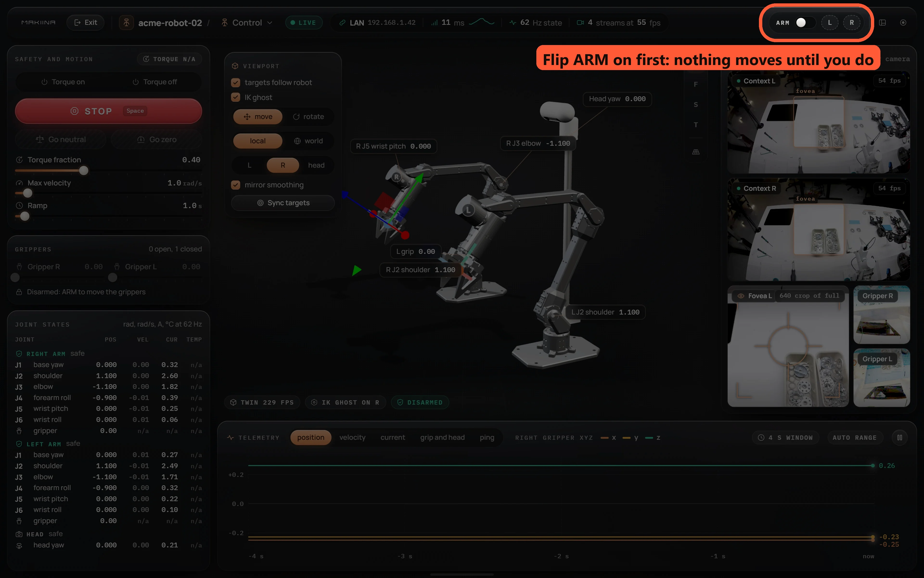Image resolution: width=924 pixels, height=578 pixels.
Task: Select the move gizmo mode
Action: click(258, 117)
